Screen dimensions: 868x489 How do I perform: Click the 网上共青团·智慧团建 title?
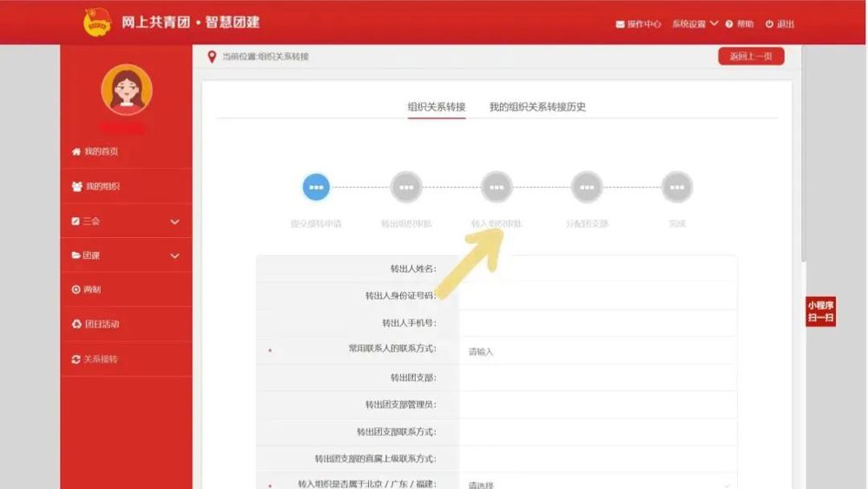pyautogui.click(x=190, y=23)
